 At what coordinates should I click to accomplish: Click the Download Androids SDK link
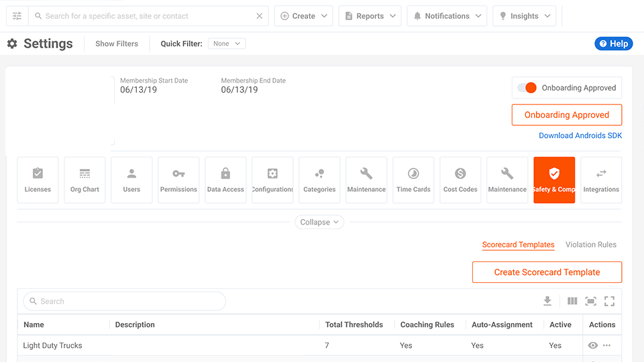click(x=580, y=135)
